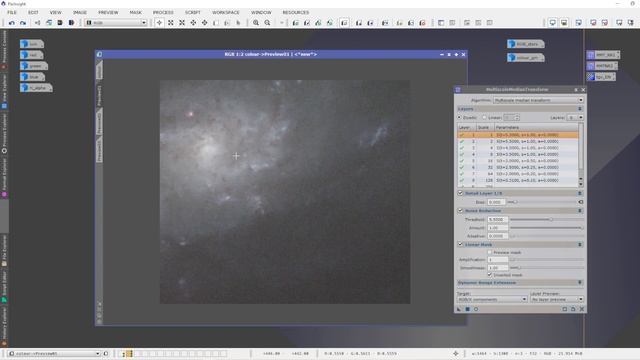The image size is (640, 360).
Task: Toggle the green checkmark of layer 2
Action: tap(462, 141)
